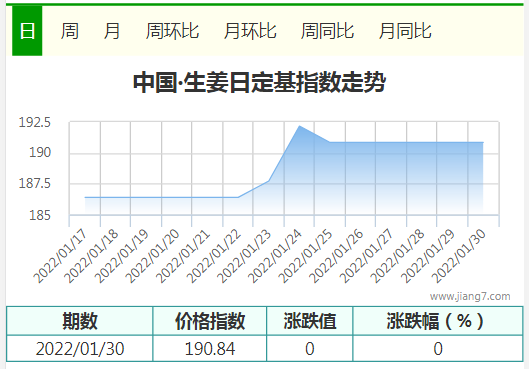Click the 价格指数 column header
This screenshot has width=529, height=369.
pyautogui.click(x=210, y=321)
